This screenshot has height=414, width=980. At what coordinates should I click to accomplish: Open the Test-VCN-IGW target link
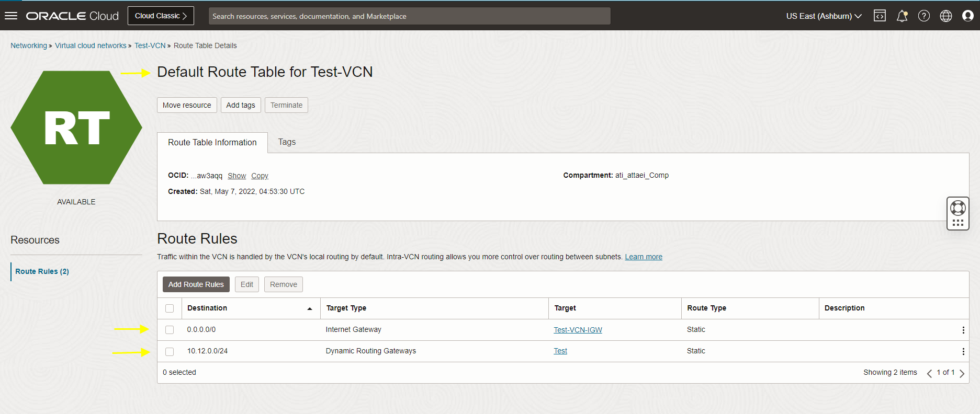578,330
